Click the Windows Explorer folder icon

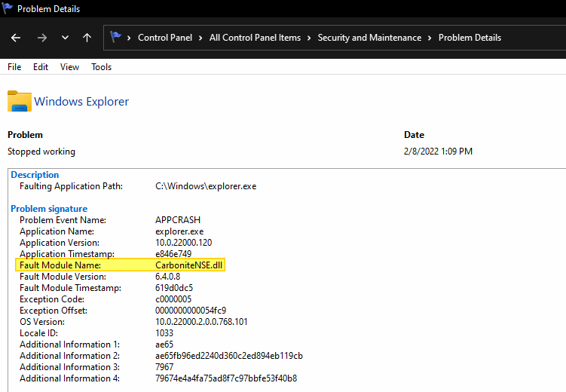(19, 102)
